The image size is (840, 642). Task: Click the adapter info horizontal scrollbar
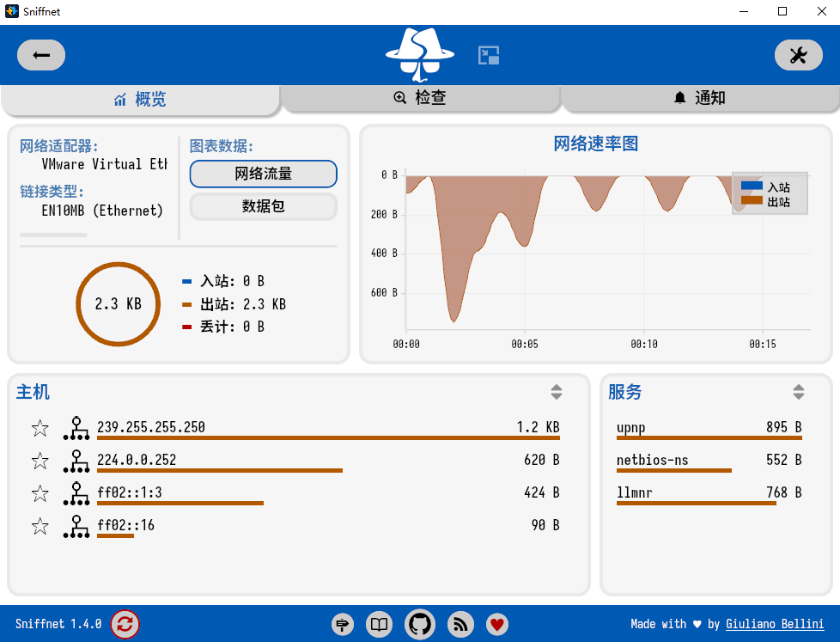[53, 235]
